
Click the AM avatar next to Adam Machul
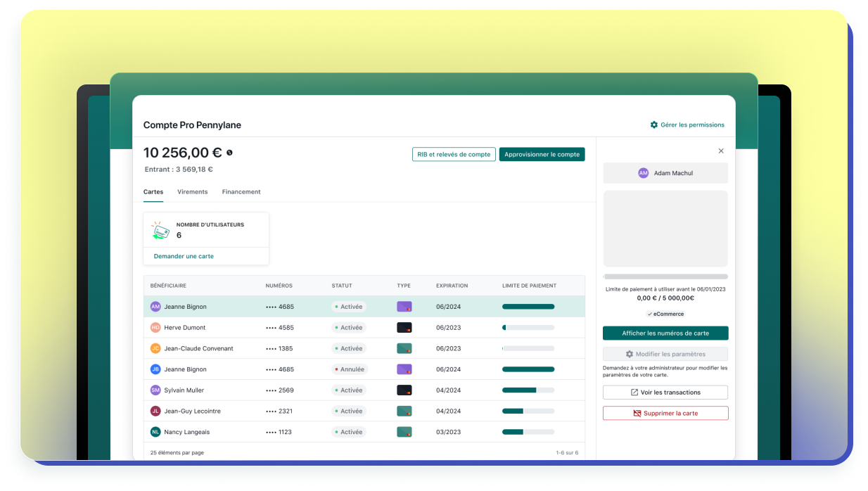click(x=643, y=173)
